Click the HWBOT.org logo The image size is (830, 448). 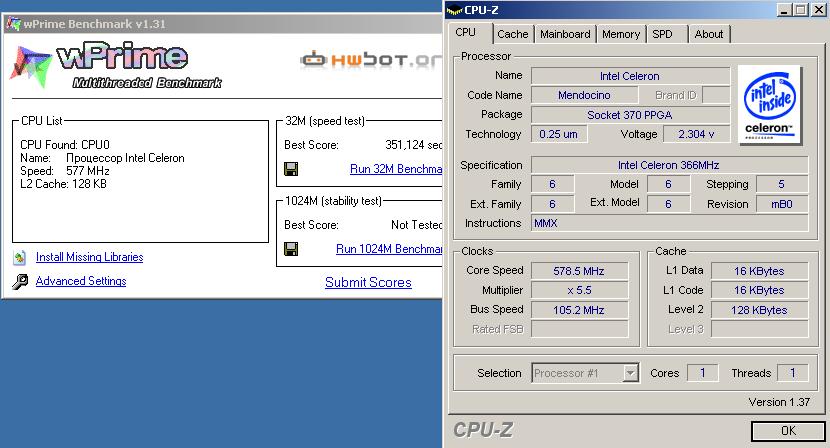(x=371, y=59)
